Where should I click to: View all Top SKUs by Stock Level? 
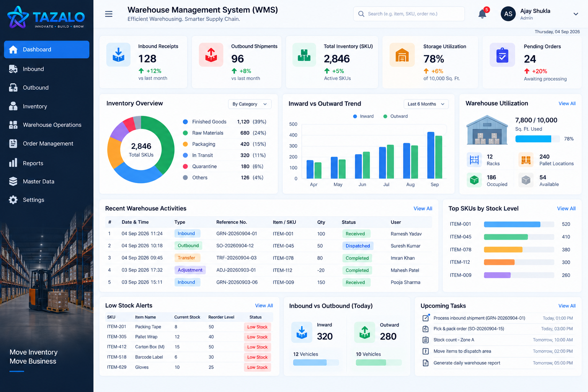click(566, 208)
